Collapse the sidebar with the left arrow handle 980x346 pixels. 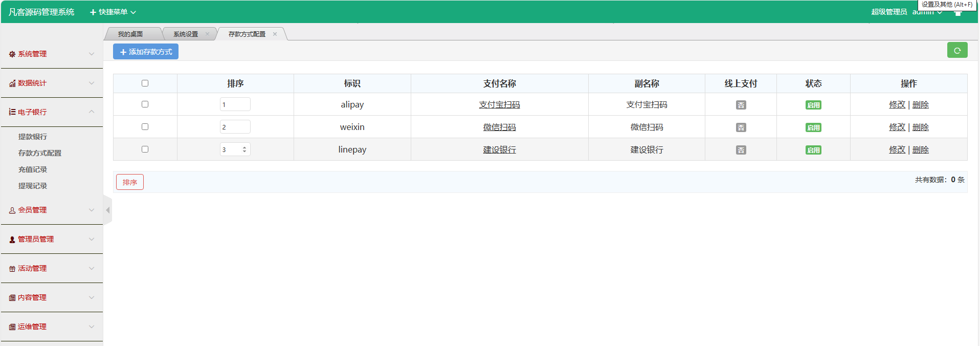107,210
